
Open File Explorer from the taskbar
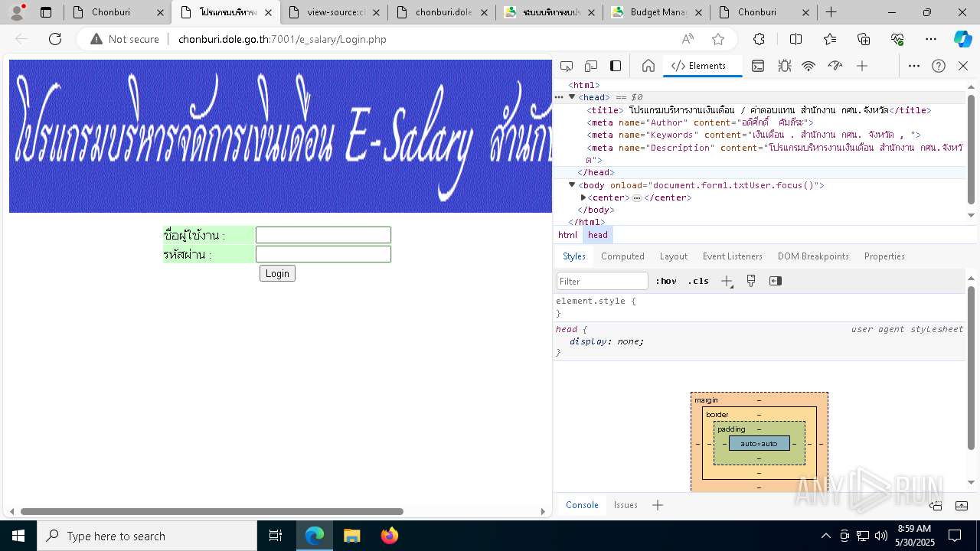[351, 536]
